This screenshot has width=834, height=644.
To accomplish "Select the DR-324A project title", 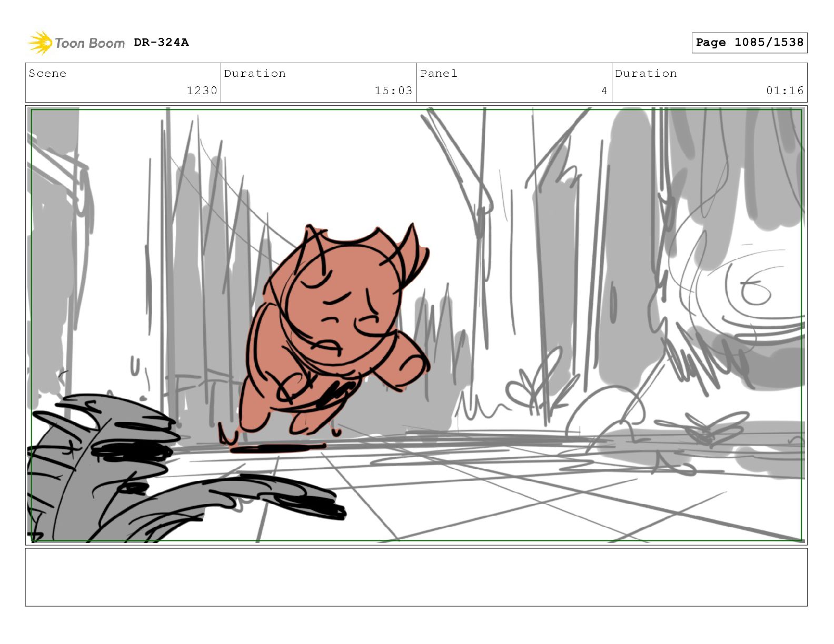I will point(161,42).
